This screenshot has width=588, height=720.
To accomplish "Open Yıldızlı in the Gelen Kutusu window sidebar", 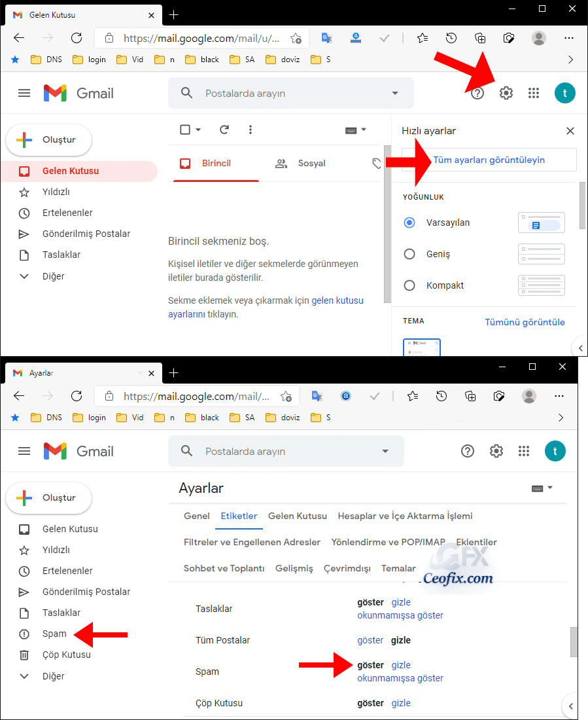I will pos(56,192).
